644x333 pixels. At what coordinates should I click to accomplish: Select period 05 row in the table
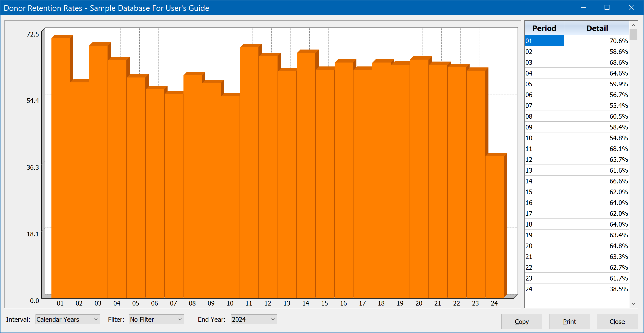[x=577, y=84]
